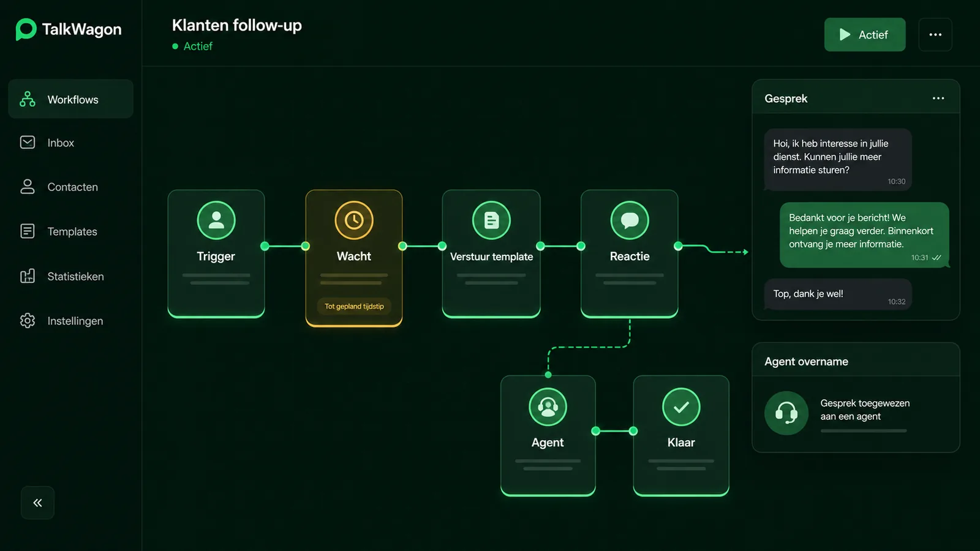
Task: Click Wacht node input connector dot
Action: click(305, 246)
